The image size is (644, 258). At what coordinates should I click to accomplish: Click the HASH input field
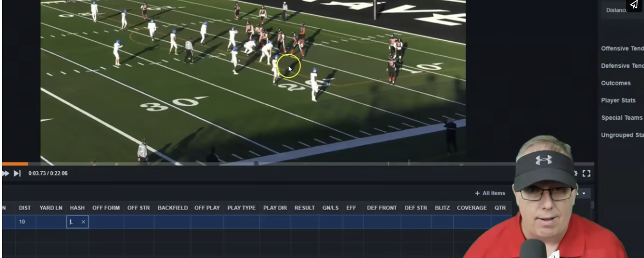74,222
